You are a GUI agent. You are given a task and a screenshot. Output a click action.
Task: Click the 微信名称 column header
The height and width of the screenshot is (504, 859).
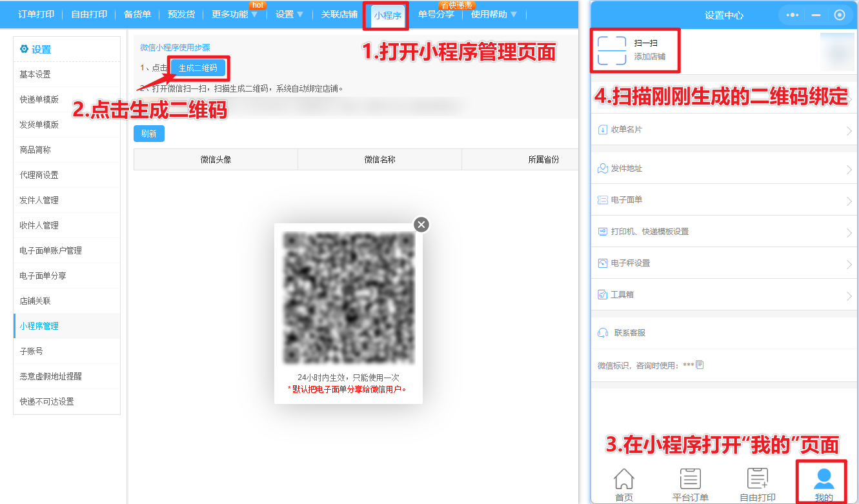[x=379, y=159]
